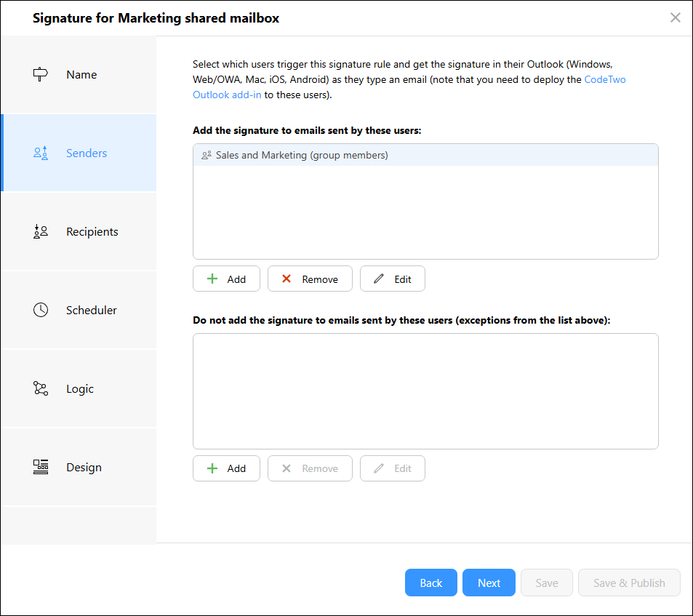Viewport: 693px width, 616px height.
Task: Click the Scheduler clock icon
Action: (41, 310)
